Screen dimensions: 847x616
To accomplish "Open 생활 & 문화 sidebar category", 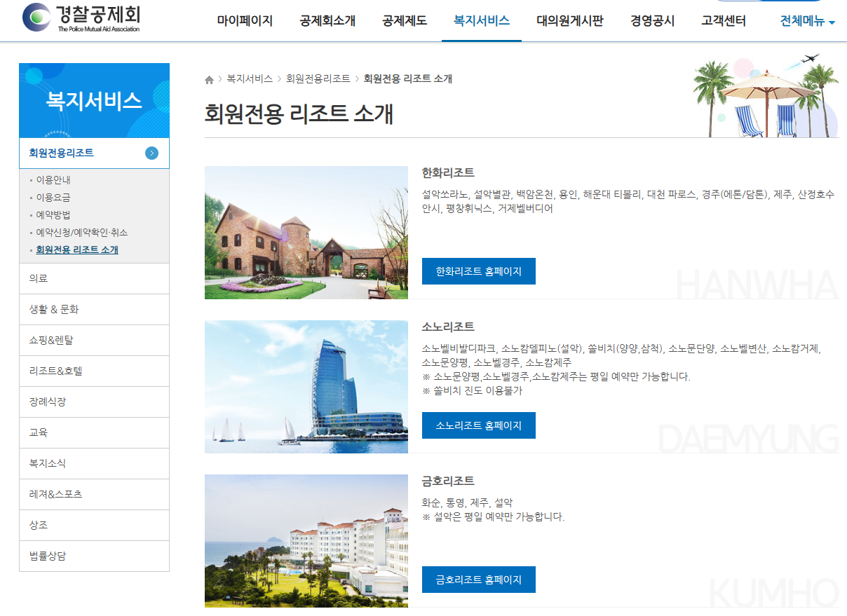I will pos(94,309).
